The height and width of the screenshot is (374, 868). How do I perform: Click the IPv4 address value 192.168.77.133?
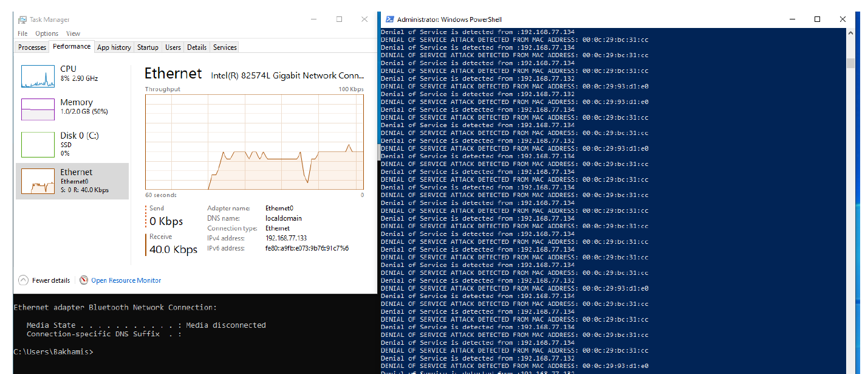[x=286, y=238]
